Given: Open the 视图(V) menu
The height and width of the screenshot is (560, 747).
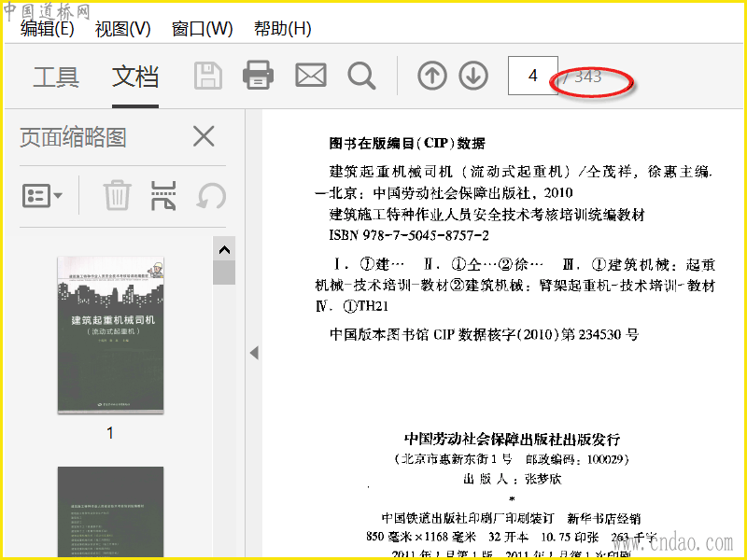Looking at the screenshot, I should (123, 29).
